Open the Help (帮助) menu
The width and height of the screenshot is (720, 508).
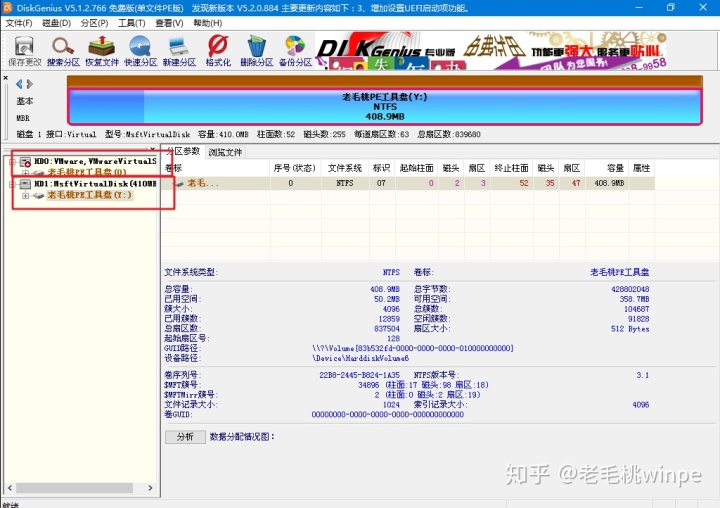[208, 23]
